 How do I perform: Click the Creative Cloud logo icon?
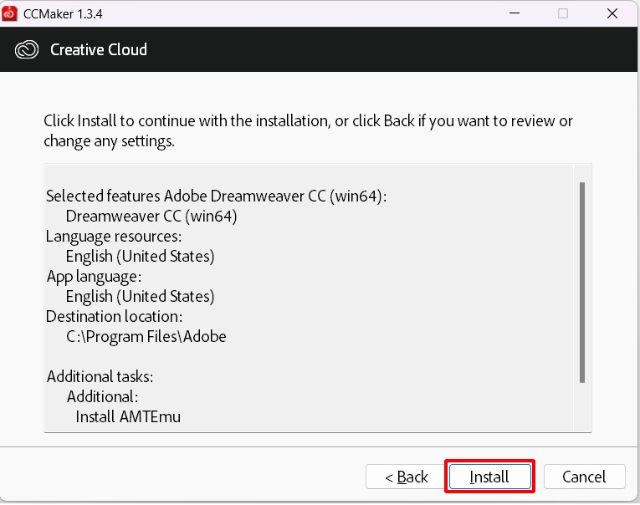coord(27,50)
